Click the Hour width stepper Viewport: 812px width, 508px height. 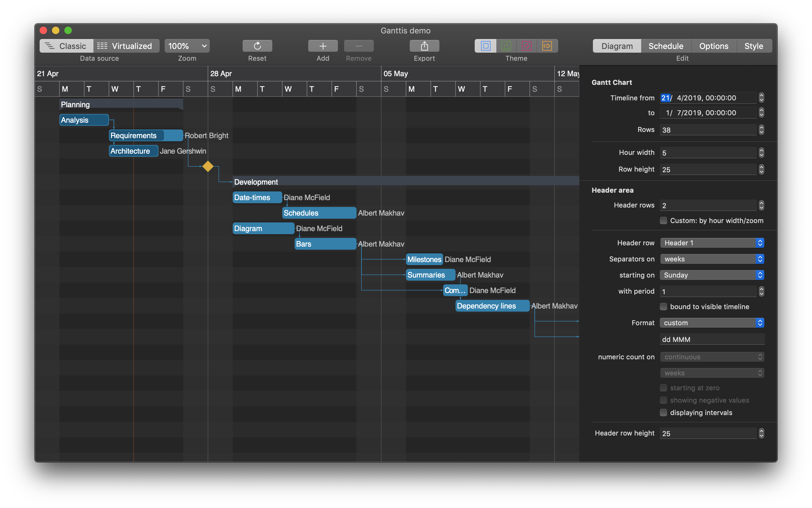[x=761, y=152]
